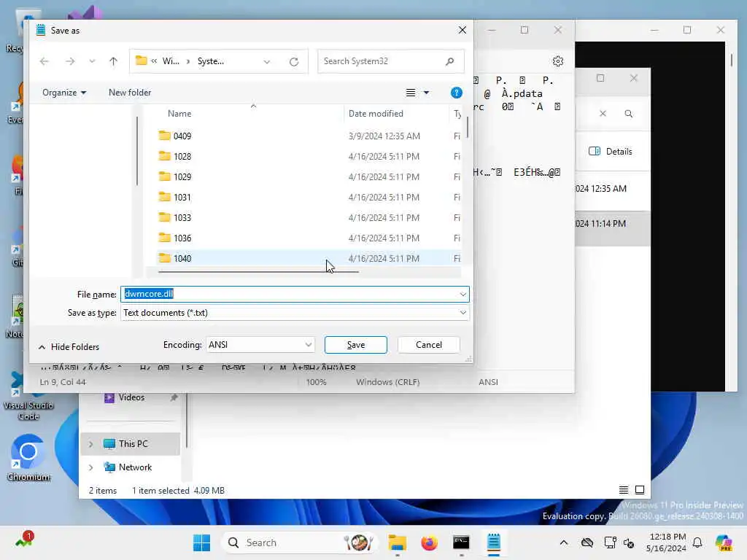Open Firefox from taskbar
The height and width of the screenshot is (560, 747).
pos(429,542)
